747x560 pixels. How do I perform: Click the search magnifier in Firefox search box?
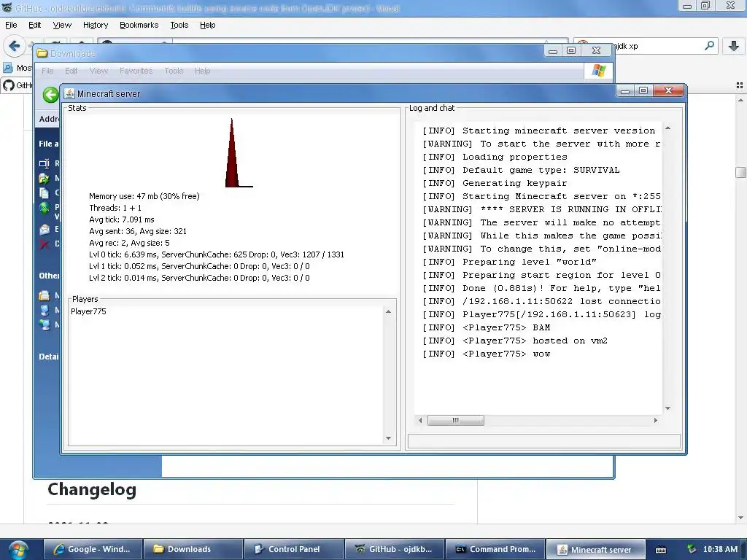709,46
